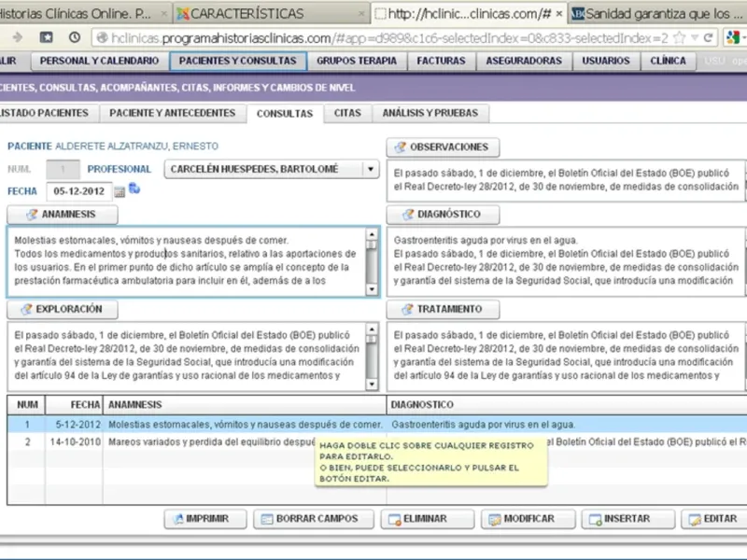Open the PACIENTES Y CONSULTAS menu
Image resolution: width=747 pixels, height=560 pixels.
point(238,61)
